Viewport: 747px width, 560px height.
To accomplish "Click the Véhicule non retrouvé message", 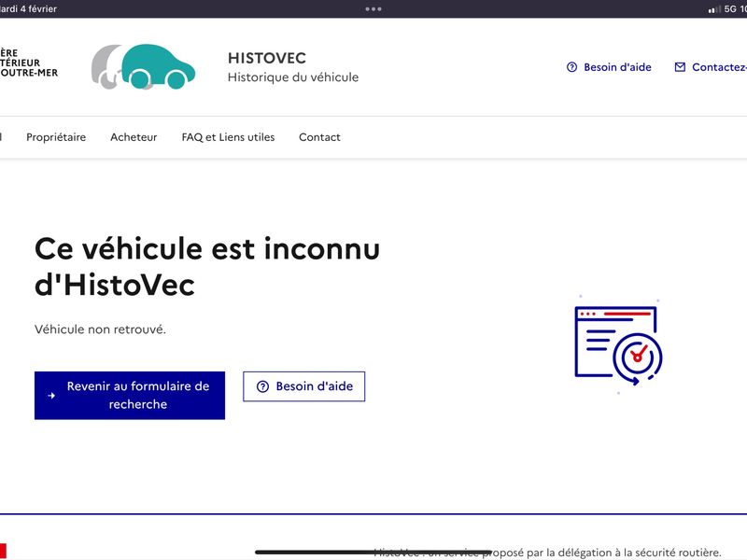I will [100, 329].
